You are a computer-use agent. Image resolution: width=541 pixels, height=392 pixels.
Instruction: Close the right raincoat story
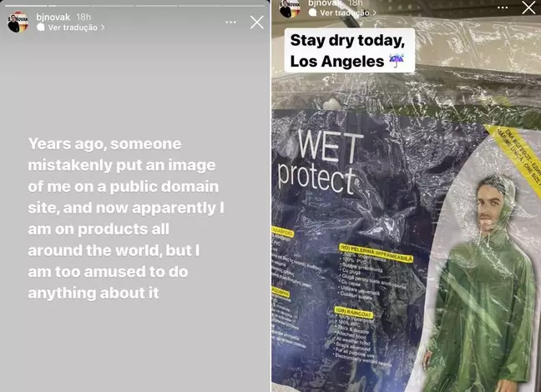(528, 8)
